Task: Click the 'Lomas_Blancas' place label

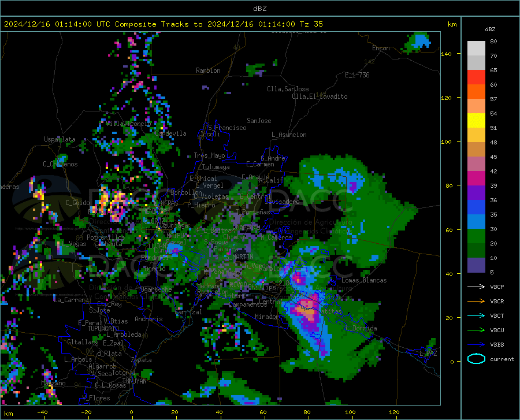Action: point(364,280)
